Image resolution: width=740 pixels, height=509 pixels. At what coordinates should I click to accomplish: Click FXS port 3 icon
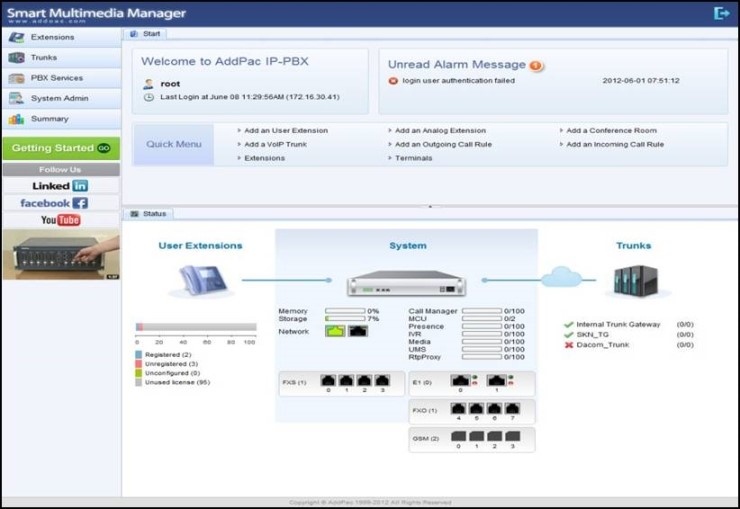(382, 380)
